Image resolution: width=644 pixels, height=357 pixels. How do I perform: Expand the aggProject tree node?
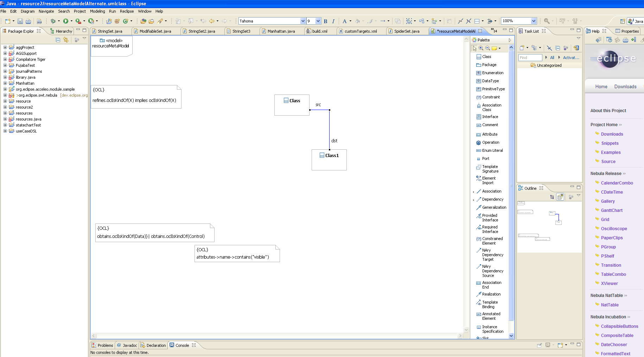pos(5,47)
